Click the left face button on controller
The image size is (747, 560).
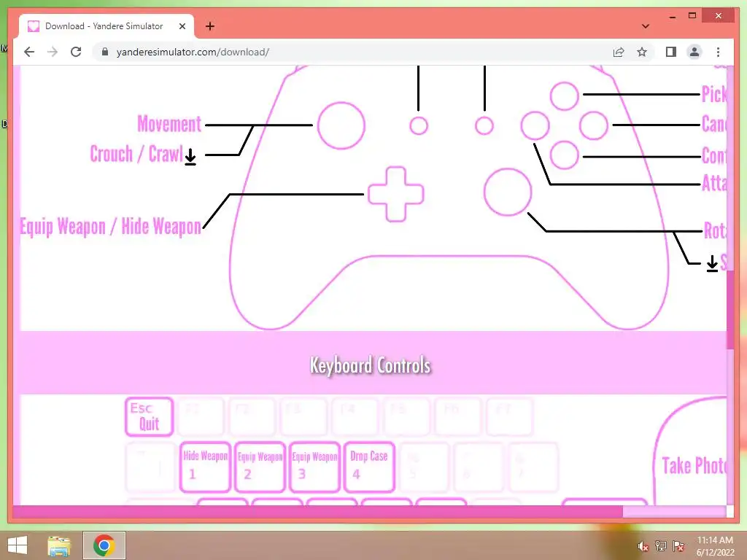[x=535, y=125]
